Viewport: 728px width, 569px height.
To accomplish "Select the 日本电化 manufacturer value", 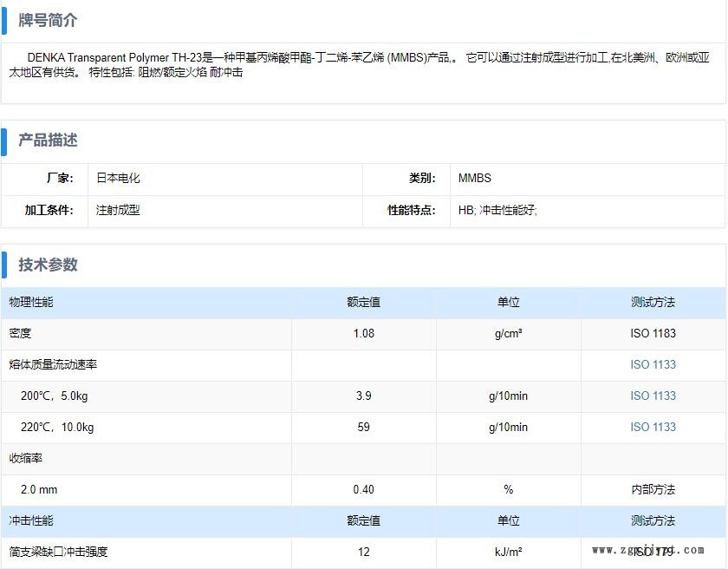I will (x=118, y=178).
